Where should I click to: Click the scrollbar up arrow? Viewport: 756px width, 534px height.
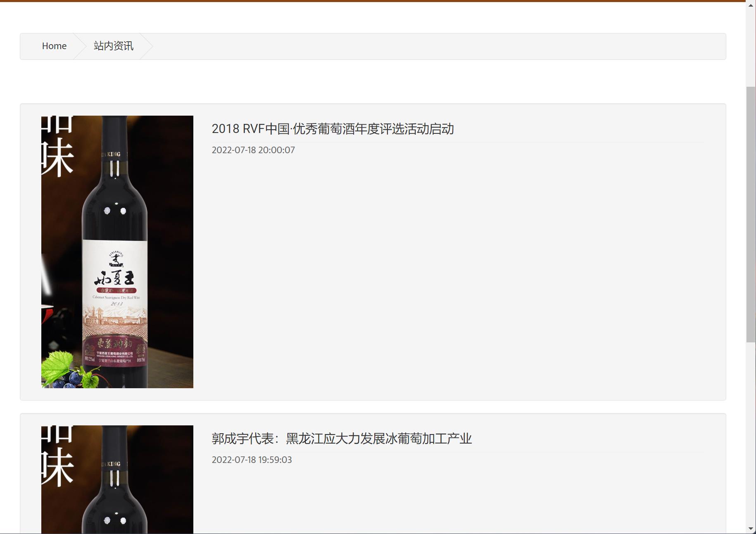tap(751, 5)
